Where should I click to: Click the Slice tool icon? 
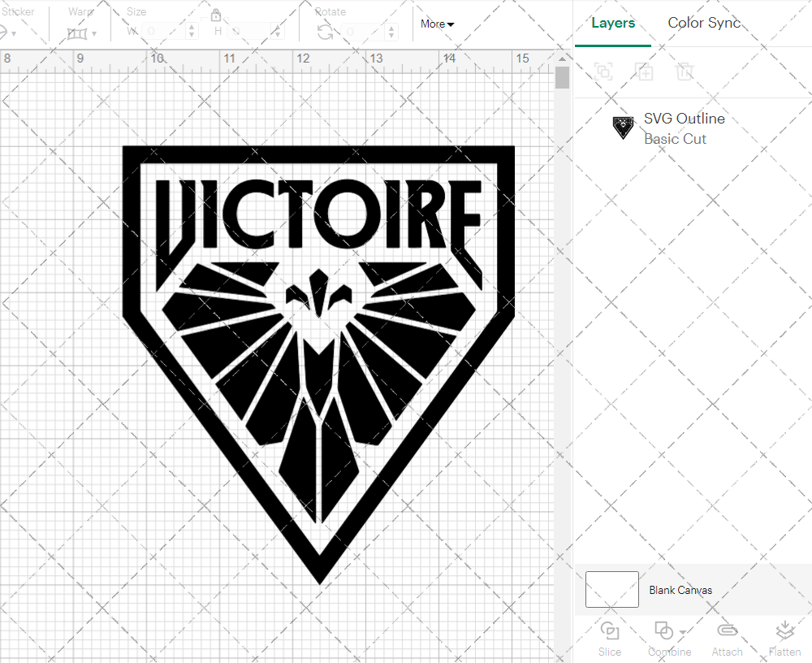tap(609, 631)
